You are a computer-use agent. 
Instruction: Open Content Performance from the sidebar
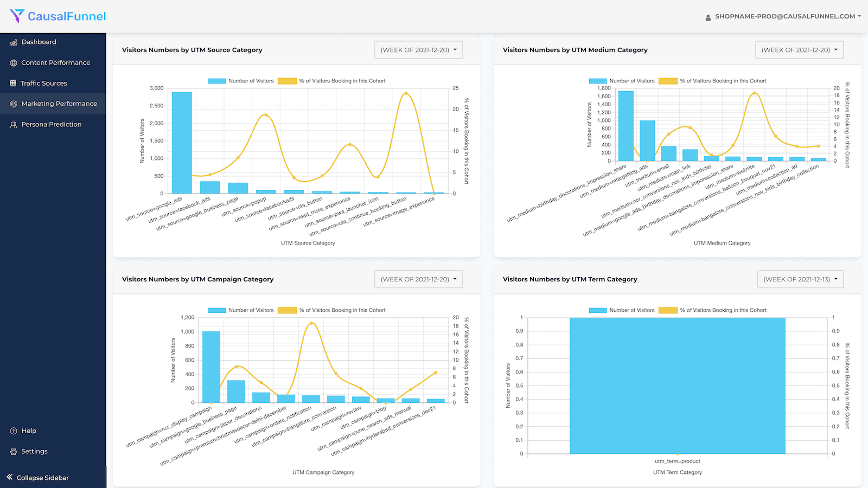point(13,62)
